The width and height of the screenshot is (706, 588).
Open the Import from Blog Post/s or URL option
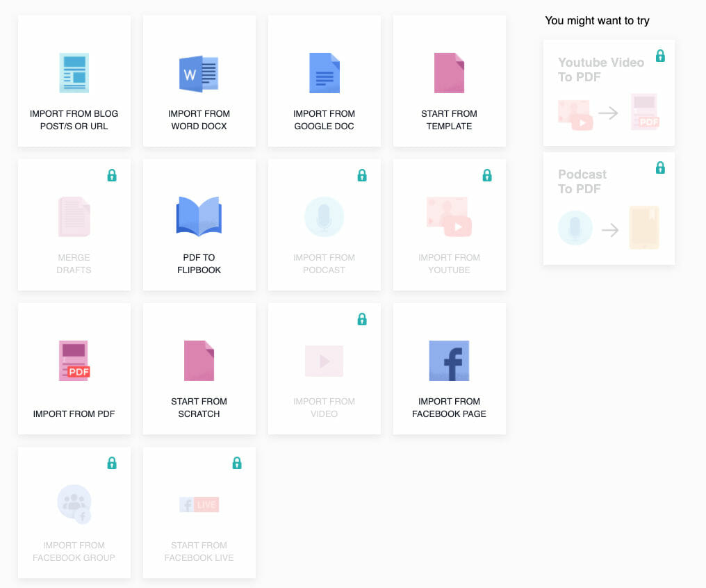point(74,72)
